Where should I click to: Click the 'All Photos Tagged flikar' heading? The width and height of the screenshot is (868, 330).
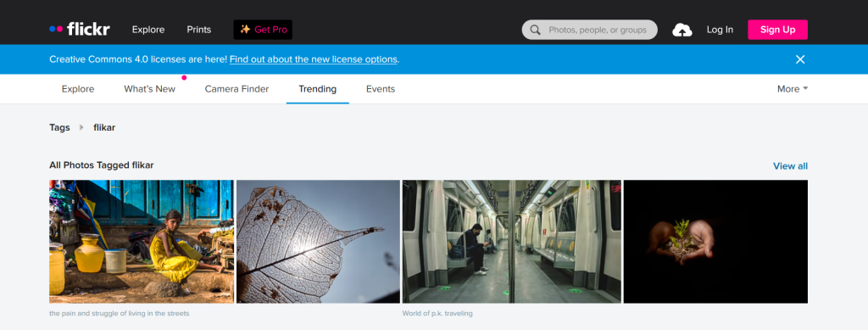(x=102, y=165)
